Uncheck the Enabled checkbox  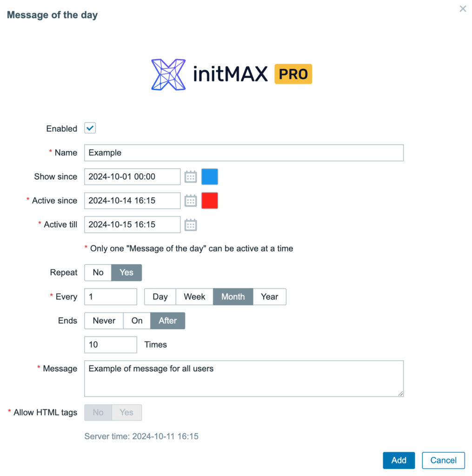pos(90,128)
